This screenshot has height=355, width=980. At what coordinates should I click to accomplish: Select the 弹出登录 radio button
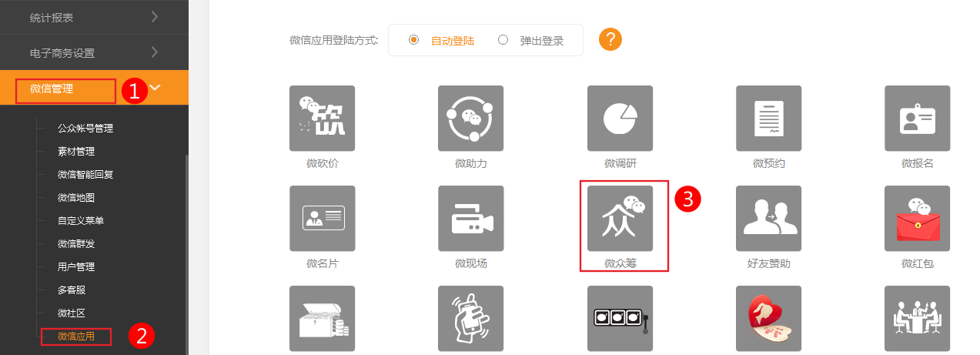click(503, 40)
